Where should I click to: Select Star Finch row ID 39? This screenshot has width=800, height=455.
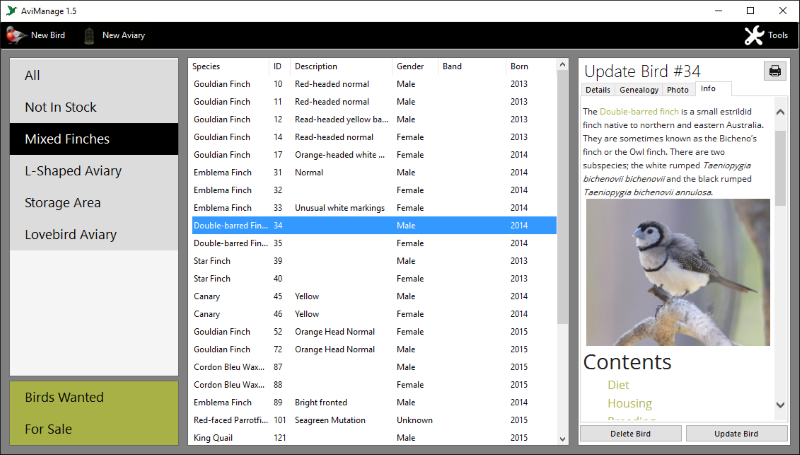[374, 261]
